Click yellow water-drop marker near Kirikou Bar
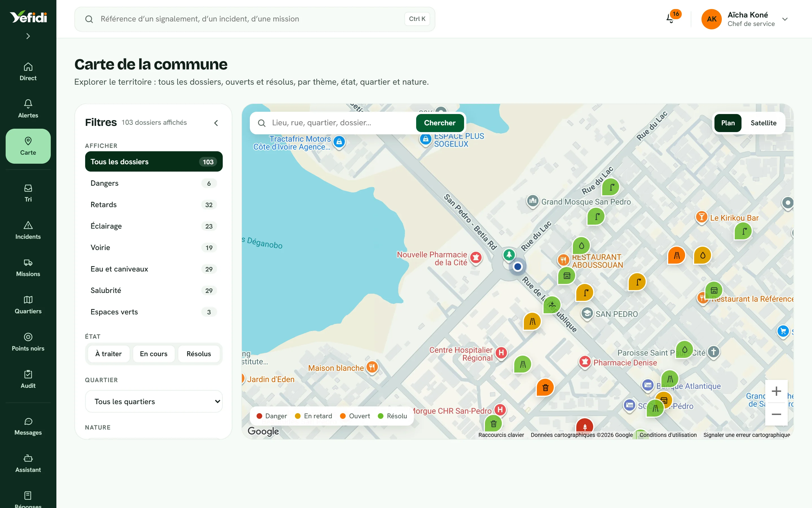 [703, 255]
